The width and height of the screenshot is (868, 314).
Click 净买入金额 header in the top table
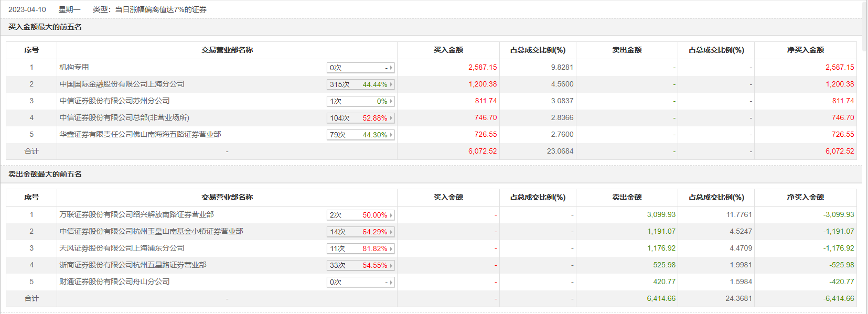[x=805, y=50]
